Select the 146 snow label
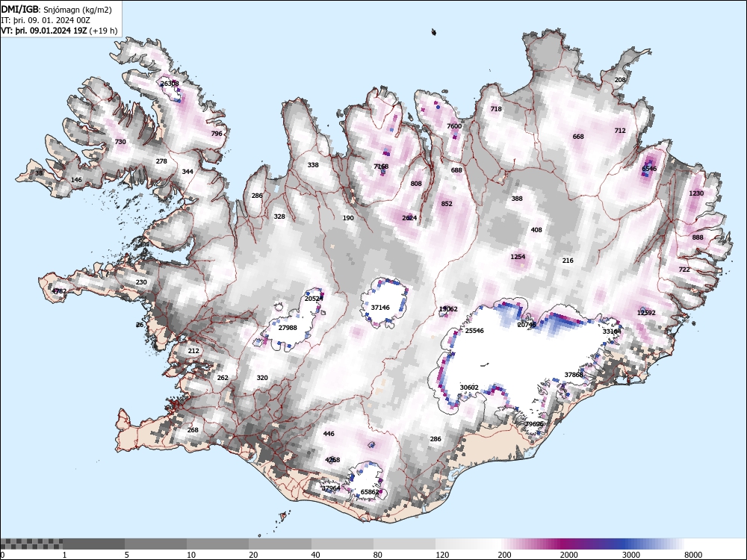The height and width of the screenshot is (560, 747). coord(76,179)
